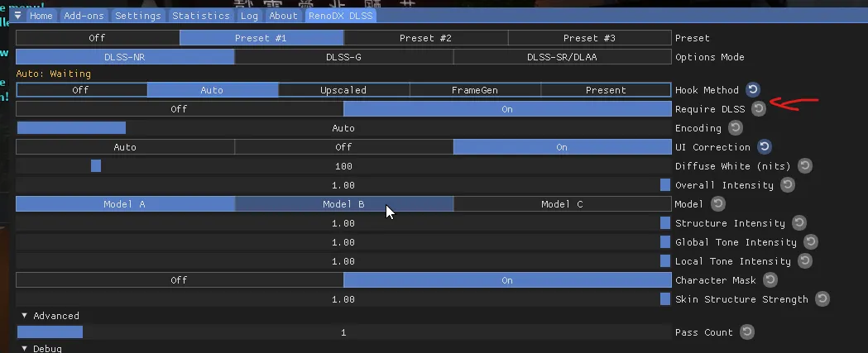Reset Overall Intensity to default

pos(787,185)
